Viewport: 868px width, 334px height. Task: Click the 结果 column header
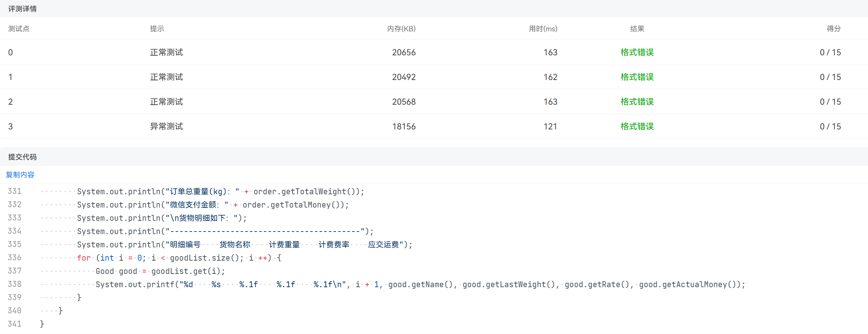click(x=637, y=29)
